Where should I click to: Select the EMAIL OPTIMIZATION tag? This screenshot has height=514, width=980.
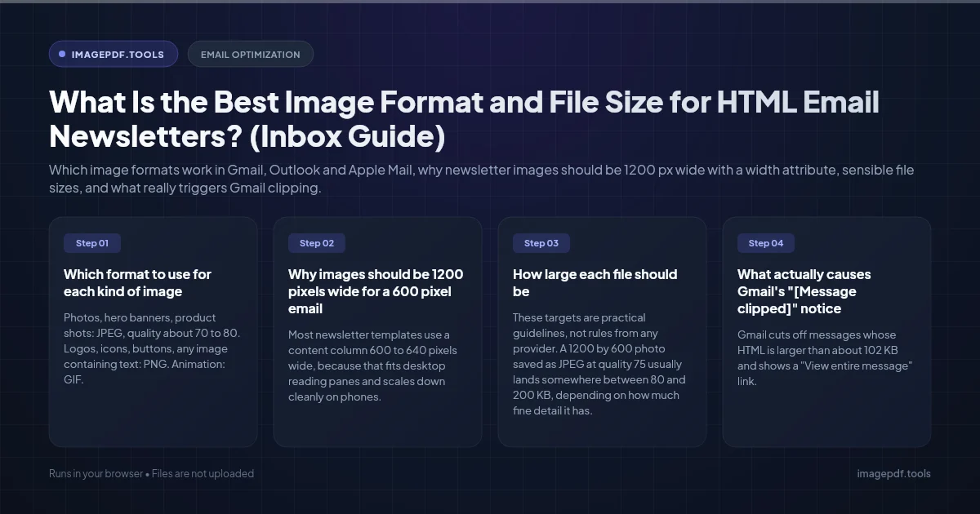(x=250, y=55)
